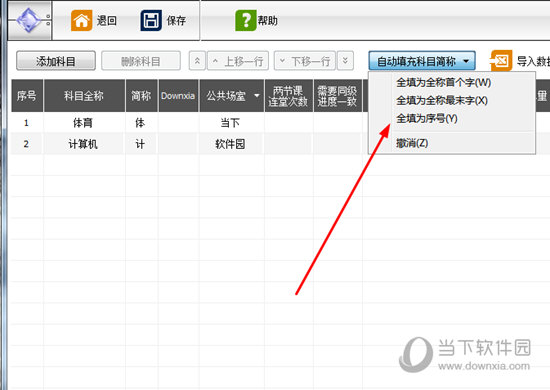Move row to bottom with double-down arrow
The height and width of the screenshot is (390, 550).
pyautogui.click(x=345, y=61)
